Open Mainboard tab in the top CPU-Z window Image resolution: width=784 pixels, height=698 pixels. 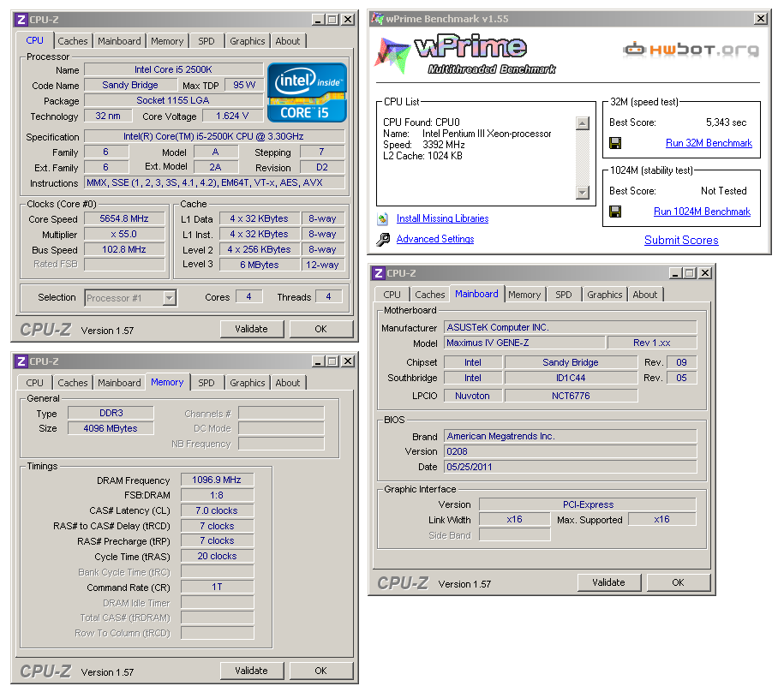119,41
